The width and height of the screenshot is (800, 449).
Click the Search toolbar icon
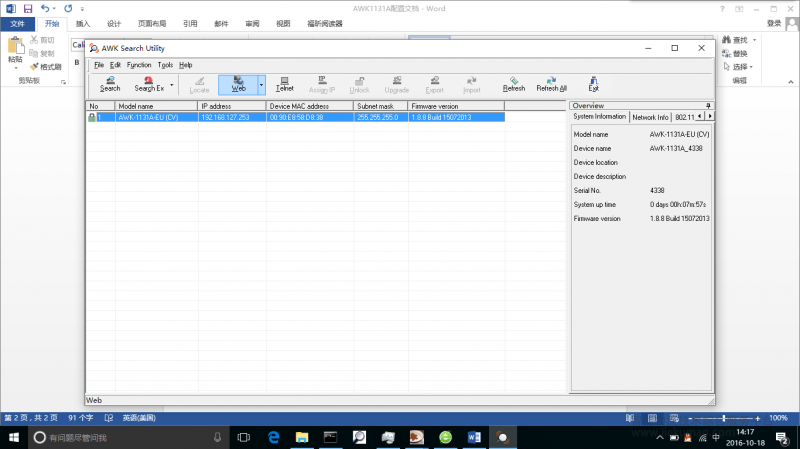[110, 85]
